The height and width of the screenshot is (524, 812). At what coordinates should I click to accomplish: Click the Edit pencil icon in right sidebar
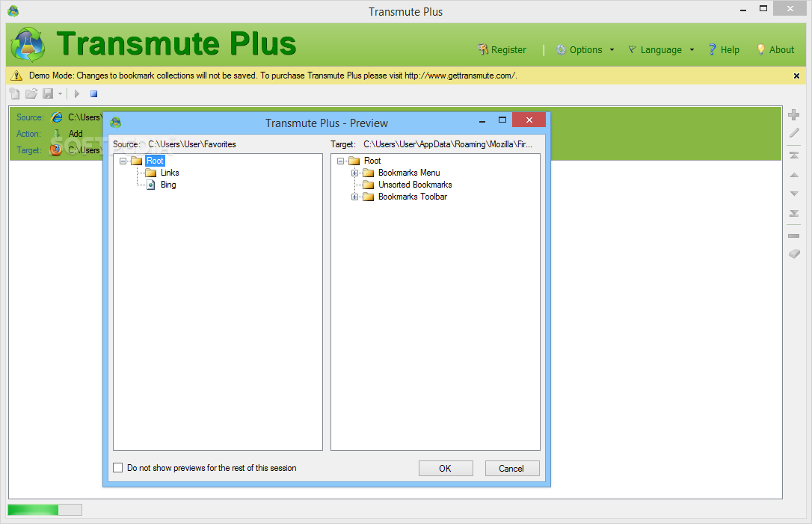(794, 133)
